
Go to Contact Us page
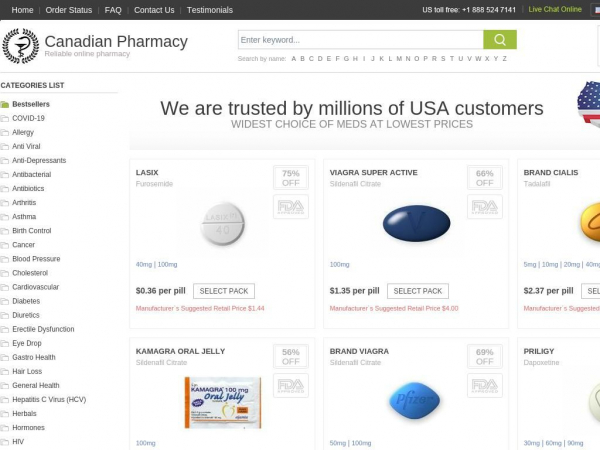[x=154, y=10]
